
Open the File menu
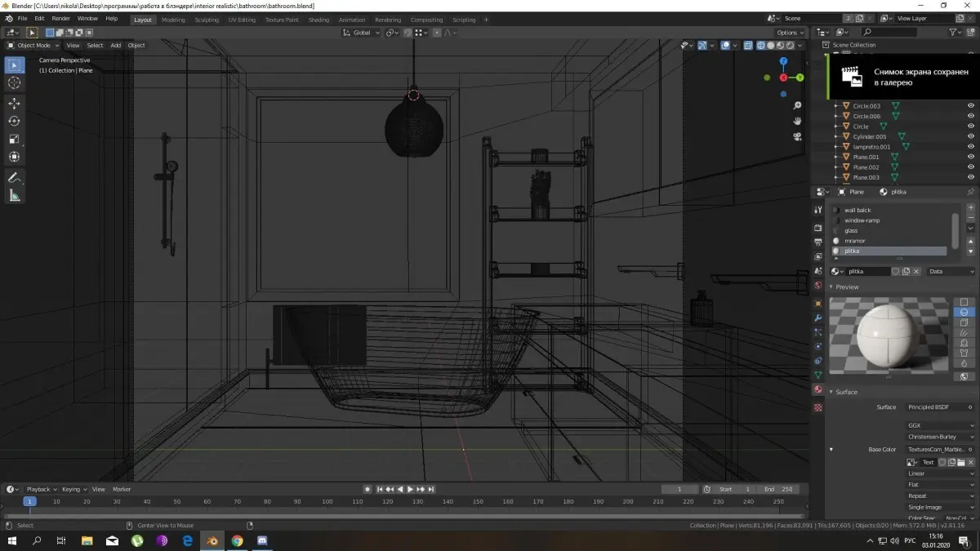click(x=21, y=18)
